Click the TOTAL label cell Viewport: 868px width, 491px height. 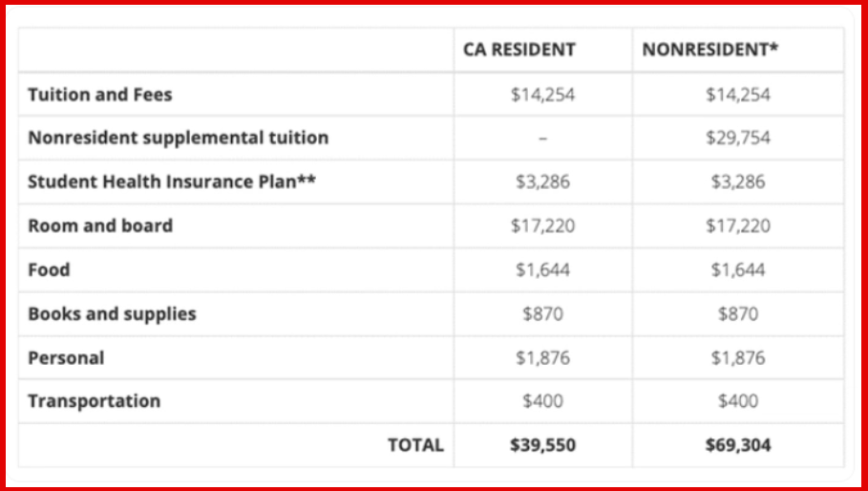[415, 445]
